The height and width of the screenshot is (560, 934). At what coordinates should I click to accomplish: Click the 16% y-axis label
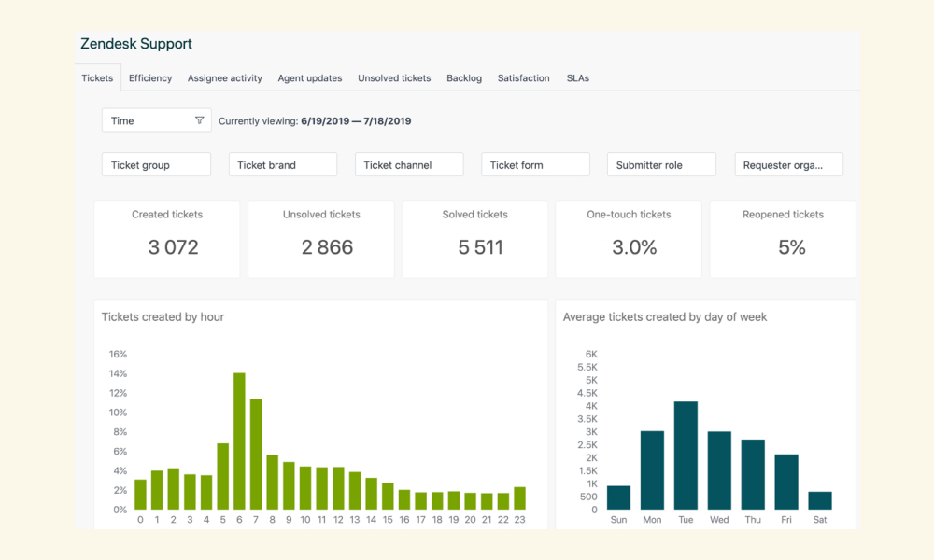tap(118, 354)
